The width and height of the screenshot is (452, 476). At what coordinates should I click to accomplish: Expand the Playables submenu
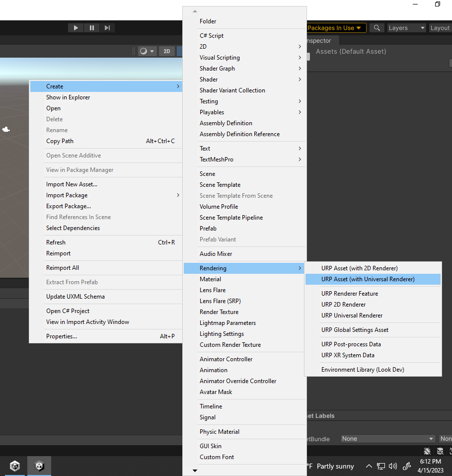pos(245,112)
